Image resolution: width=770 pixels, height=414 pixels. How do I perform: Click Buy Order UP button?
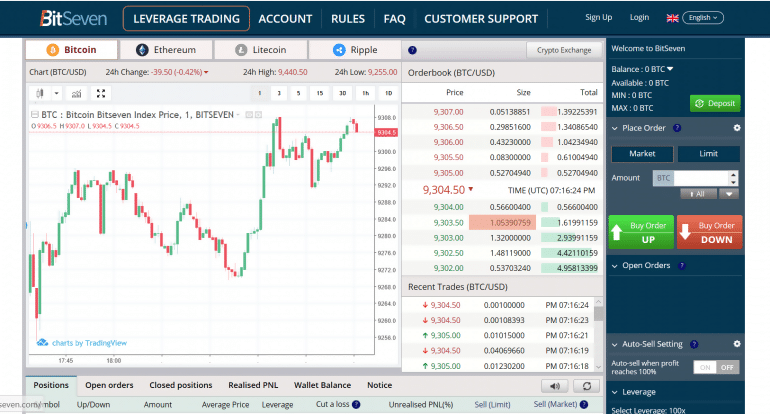tap(641, 232)
